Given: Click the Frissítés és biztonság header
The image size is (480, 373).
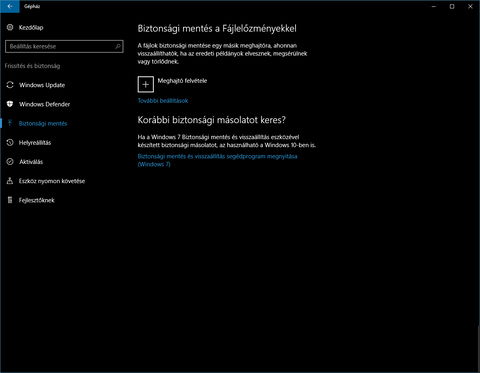Looking at the screenshot, I should point(32,66).
